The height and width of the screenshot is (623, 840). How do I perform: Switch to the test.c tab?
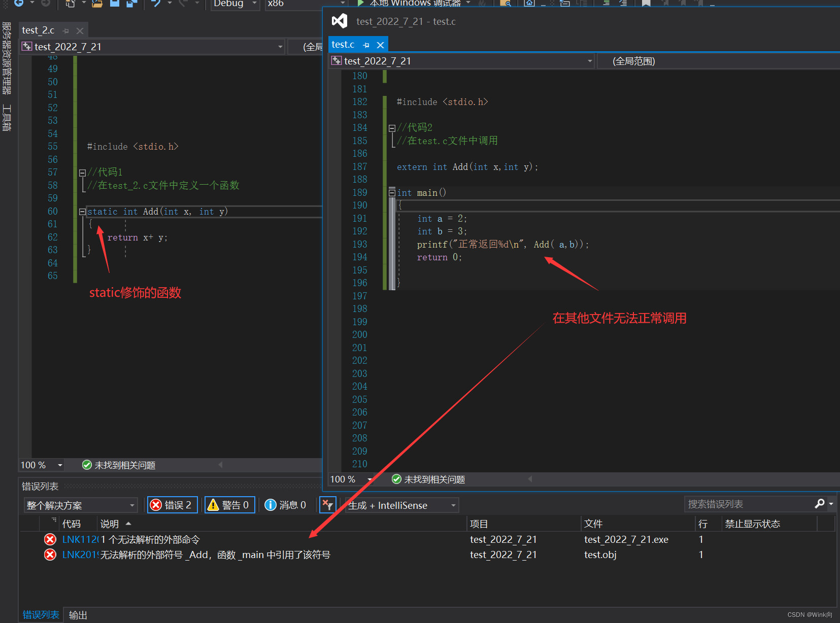coord(343,45)
